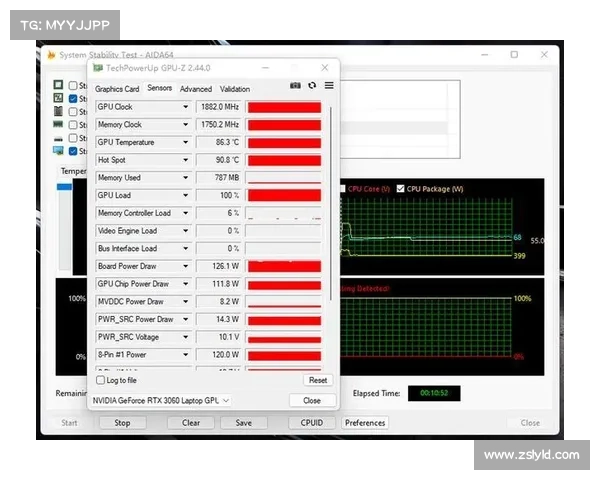
Task: Click the 1750.2 MHz Memory Clock value
Action: click(219, 124)
